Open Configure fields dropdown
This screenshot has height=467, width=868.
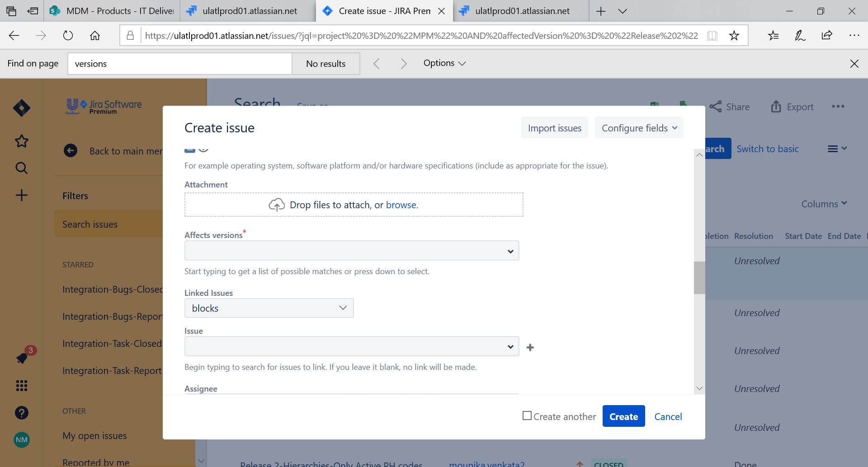click(639, 128)
